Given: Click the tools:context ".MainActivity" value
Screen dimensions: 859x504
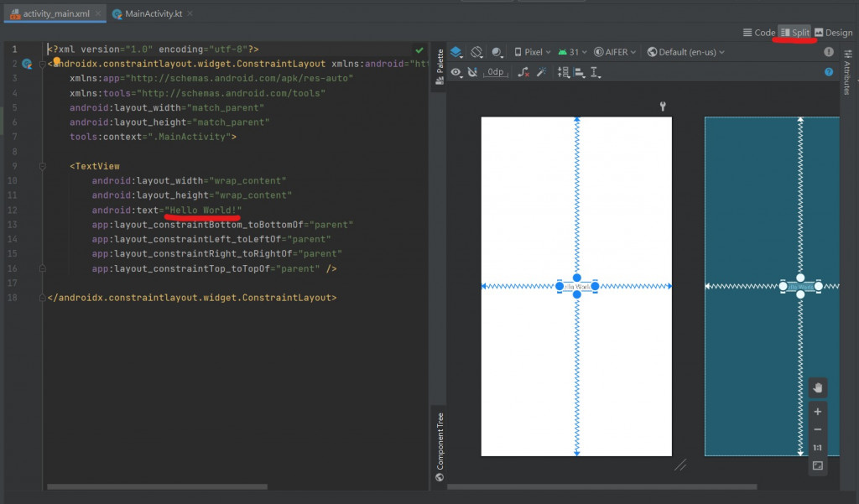Looking at the screenshot, I should pyautogui.click(x=190, y=137).
